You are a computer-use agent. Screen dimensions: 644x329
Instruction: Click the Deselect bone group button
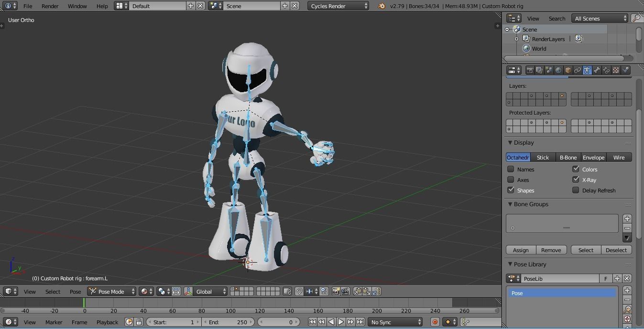coord(616,250)
